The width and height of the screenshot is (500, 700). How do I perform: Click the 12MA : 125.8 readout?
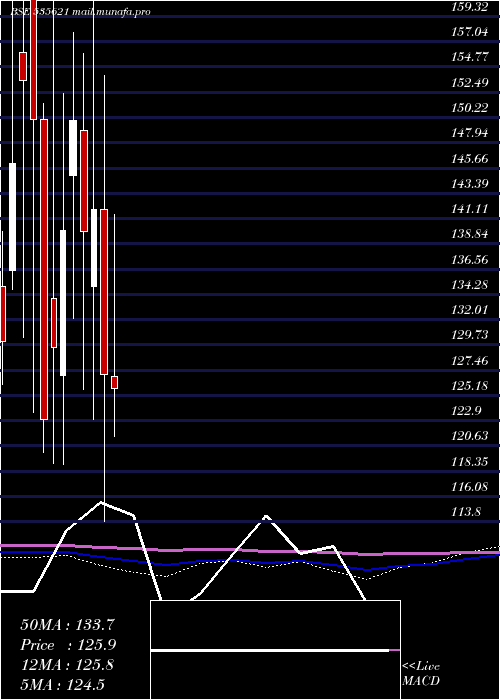[67, 665]
